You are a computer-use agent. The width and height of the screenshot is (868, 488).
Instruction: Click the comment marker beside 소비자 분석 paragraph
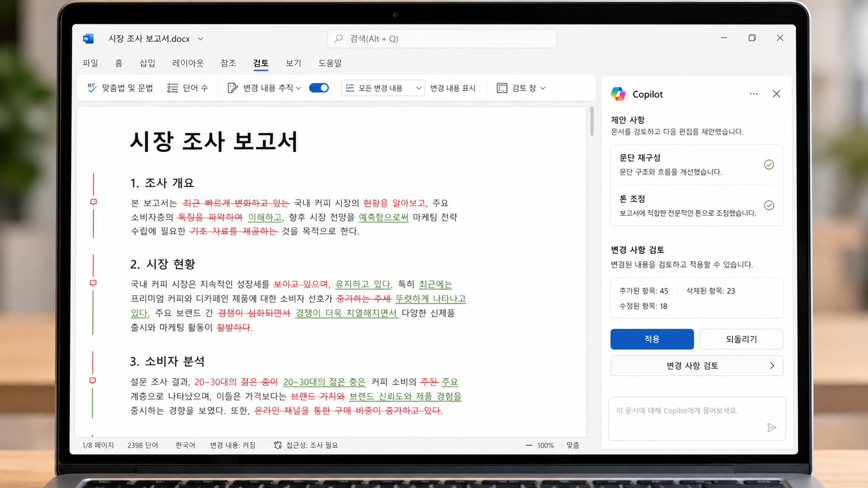tap(93, 381)
